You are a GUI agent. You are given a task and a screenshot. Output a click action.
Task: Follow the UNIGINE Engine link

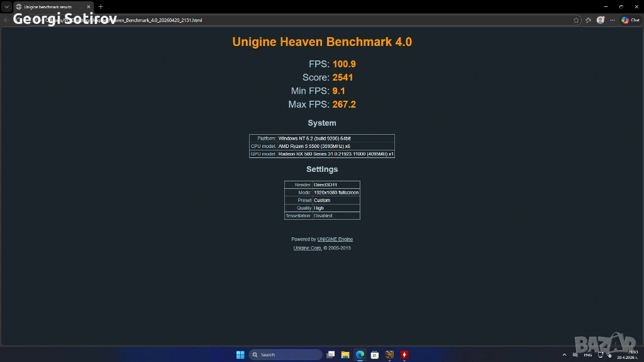pos(335,239)
